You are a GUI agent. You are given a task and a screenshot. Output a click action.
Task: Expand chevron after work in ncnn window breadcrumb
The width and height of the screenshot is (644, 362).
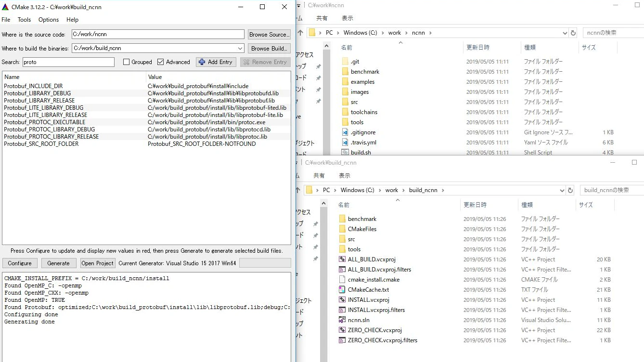[x=406, y=33]
